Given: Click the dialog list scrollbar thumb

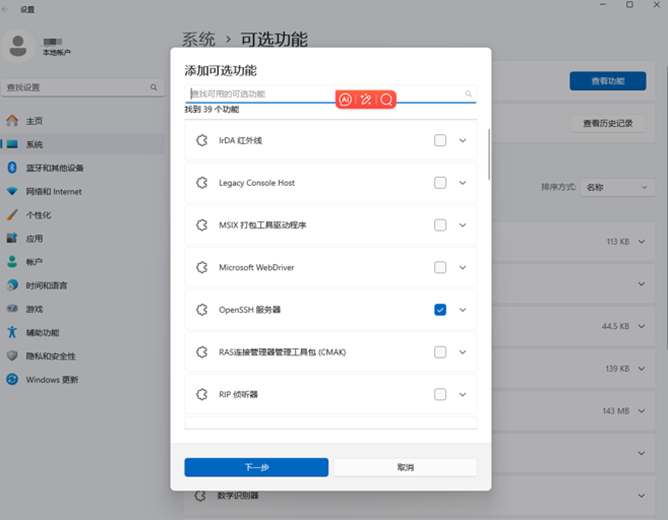Looking at the screenshot, I should [489, 154].
